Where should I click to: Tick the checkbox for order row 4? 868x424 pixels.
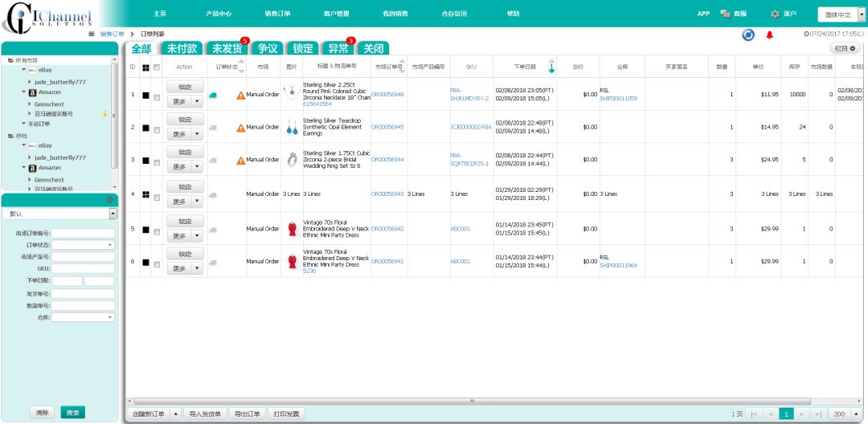[x=157, y=198]
